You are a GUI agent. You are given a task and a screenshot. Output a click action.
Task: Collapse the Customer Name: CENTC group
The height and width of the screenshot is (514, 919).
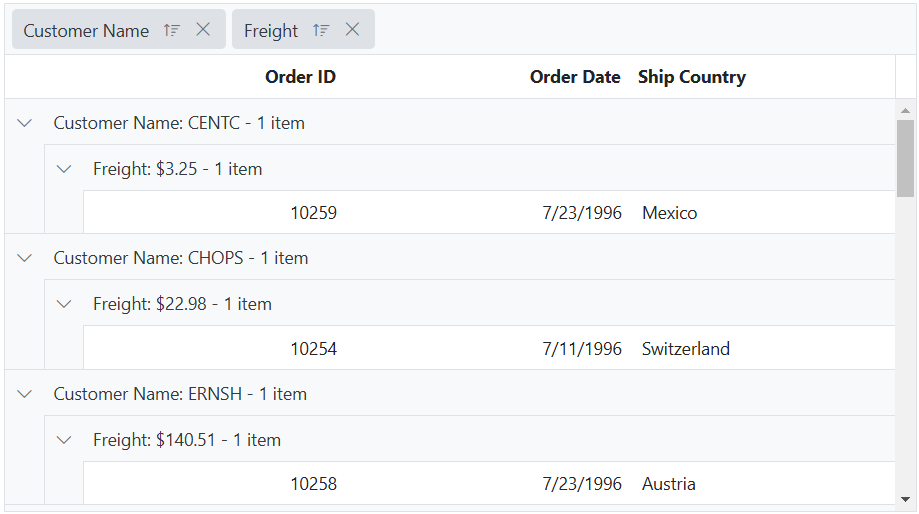pos(25,123)
